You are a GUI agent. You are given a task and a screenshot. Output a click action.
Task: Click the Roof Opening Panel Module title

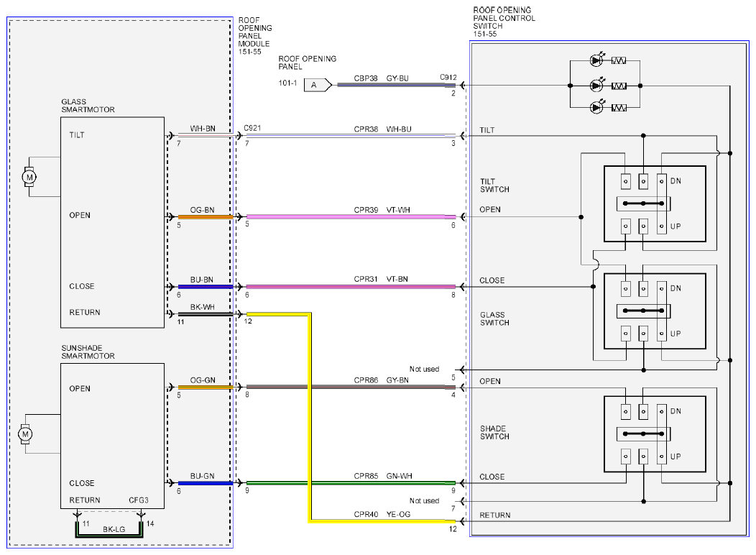pos(254,36)
